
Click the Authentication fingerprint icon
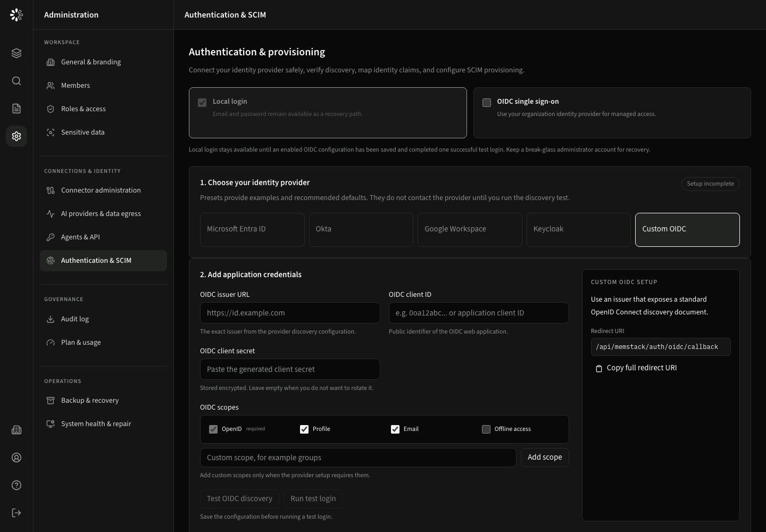tap(51, 261)
